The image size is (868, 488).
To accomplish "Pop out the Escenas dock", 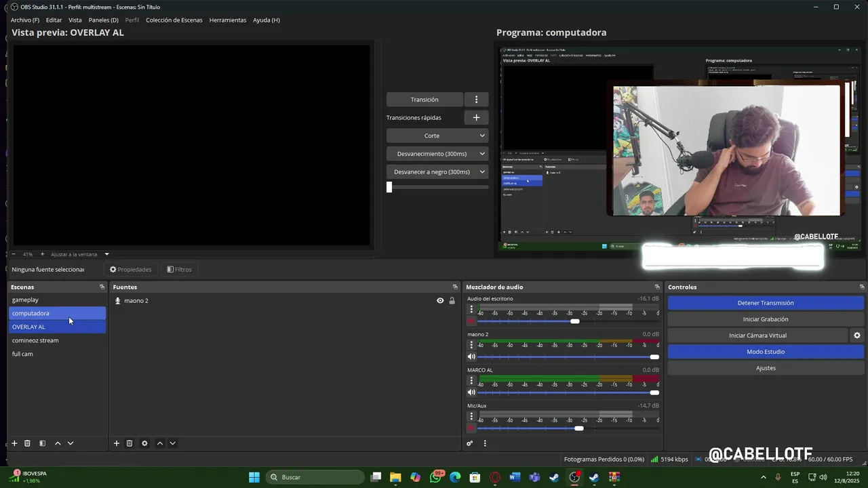I will point(102,287).
